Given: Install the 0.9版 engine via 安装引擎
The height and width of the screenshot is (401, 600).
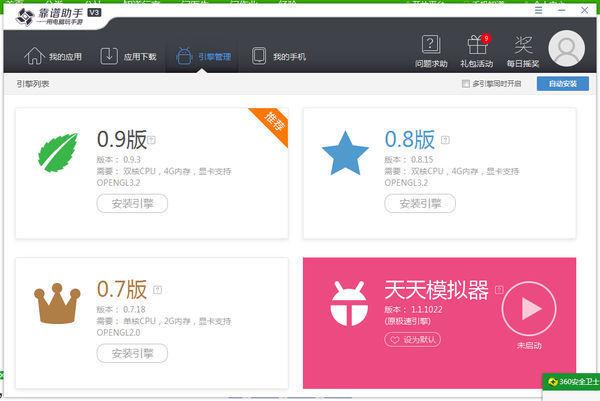Looking at the screenshot, I should pos(132,203).
